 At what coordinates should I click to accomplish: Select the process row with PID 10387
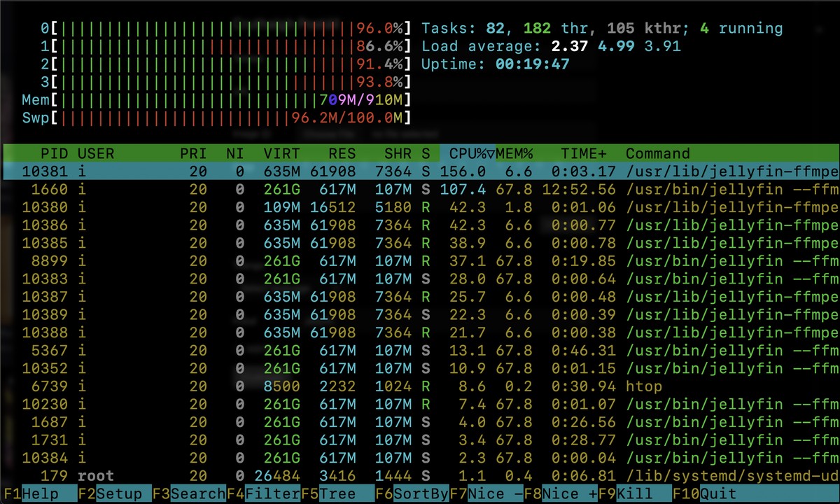click(420, 297)
